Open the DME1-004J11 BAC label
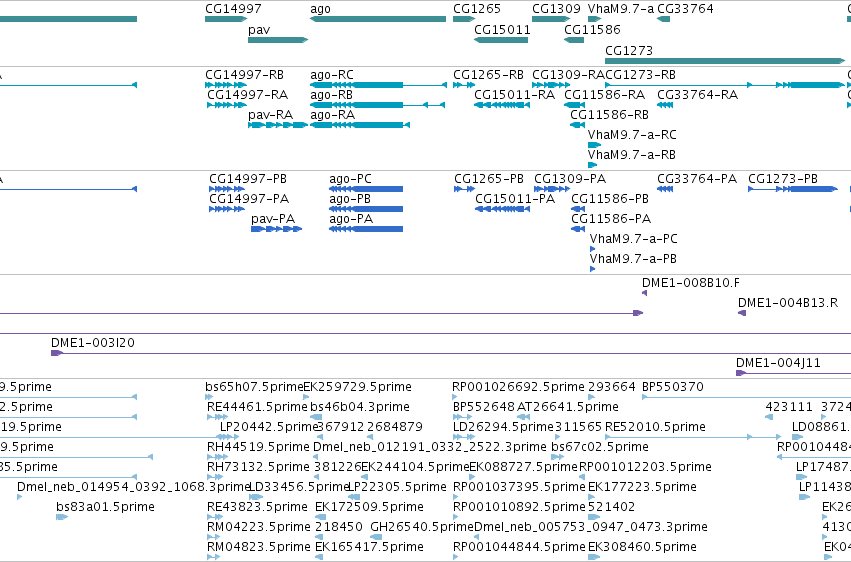The width and height of the screenshot is (851, 562). pyautogui.click(x=778, y=363)
